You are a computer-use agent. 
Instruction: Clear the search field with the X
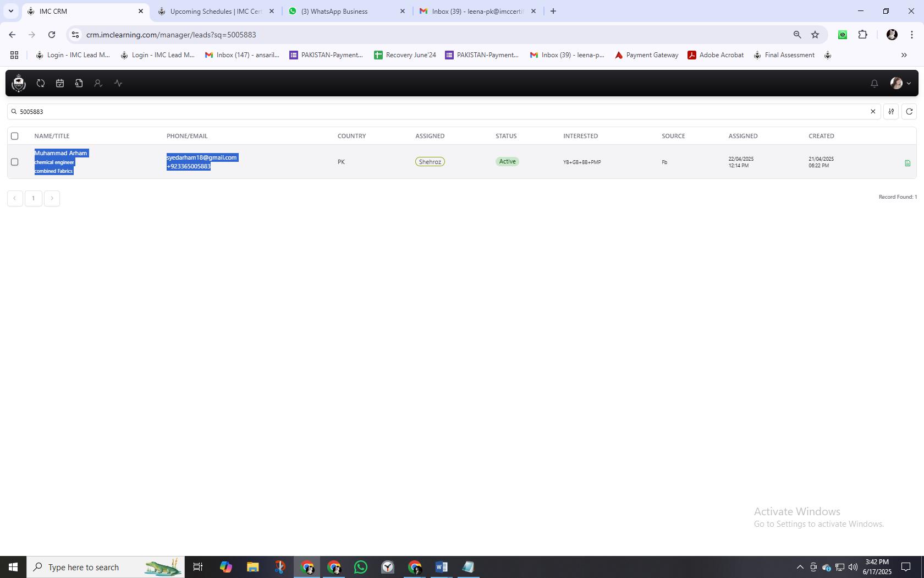point(873,111)
